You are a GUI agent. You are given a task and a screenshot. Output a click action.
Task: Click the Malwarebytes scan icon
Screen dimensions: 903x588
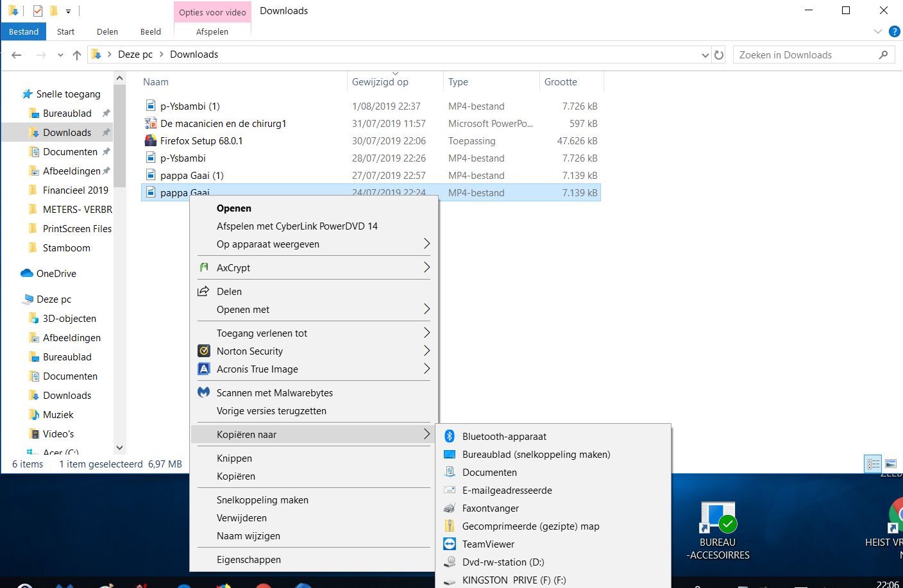click(x=204, y=392)
